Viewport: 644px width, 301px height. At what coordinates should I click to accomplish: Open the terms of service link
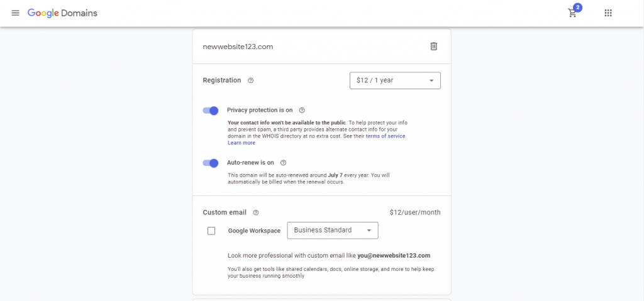point(386,136)
